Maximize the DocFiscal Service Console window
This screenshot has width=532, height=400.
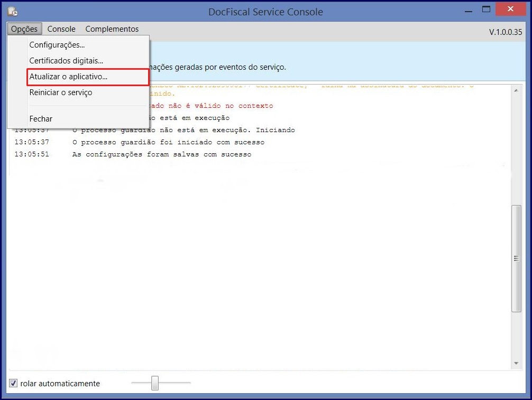point(486,10)
